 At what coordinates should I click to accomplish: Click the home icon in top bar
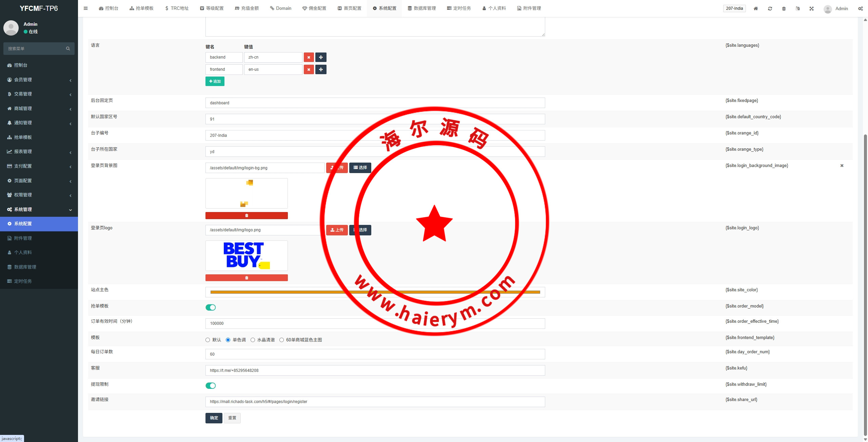pyautogui.click(x=756, y=8)
